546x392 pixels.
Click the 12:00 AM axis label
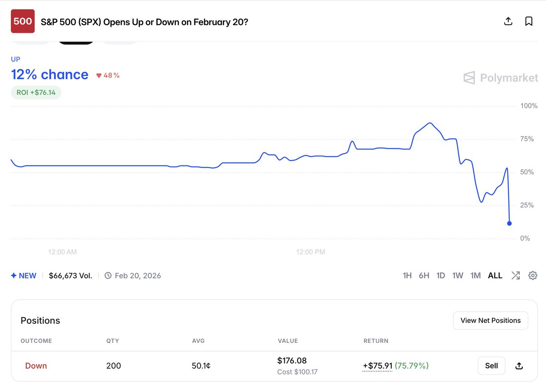point(62,251)
